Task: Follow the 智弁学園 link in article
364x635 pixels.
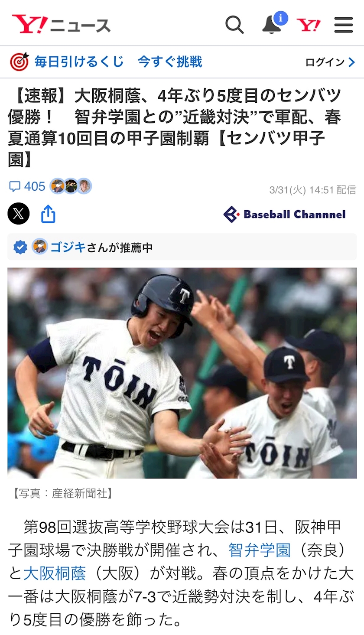Action: click(260, 550)
